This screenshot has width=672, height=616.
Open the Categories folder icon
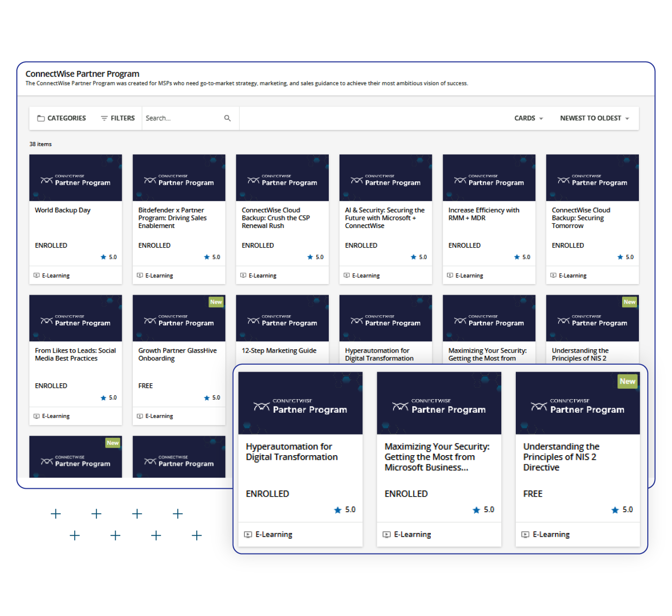coord(41,118)
